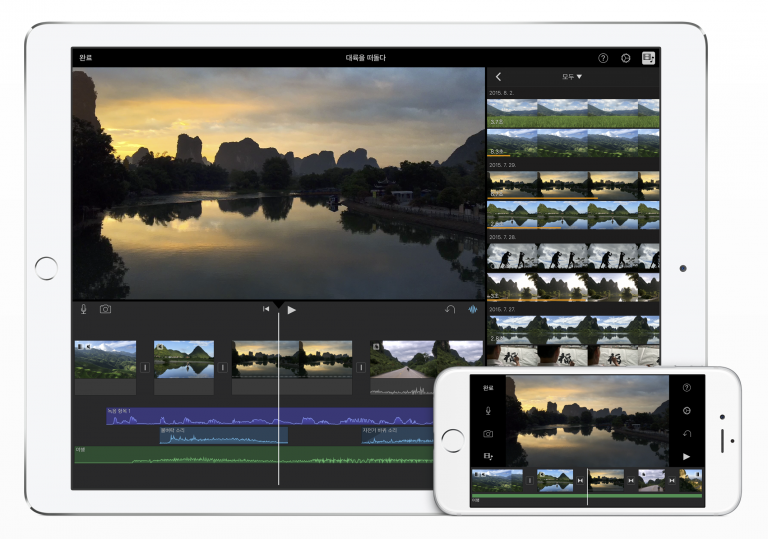
Task: Start voiceover with iPad microphone icon
Action: point(84,309)
